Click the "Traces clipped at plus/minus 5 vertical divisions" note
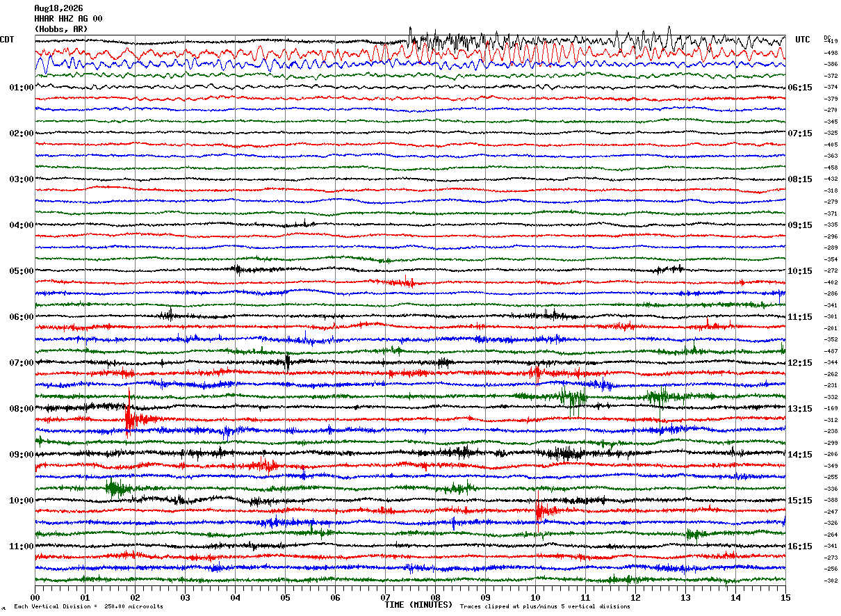841x616 pixels. pyautogui.click(x=545, y=607)
